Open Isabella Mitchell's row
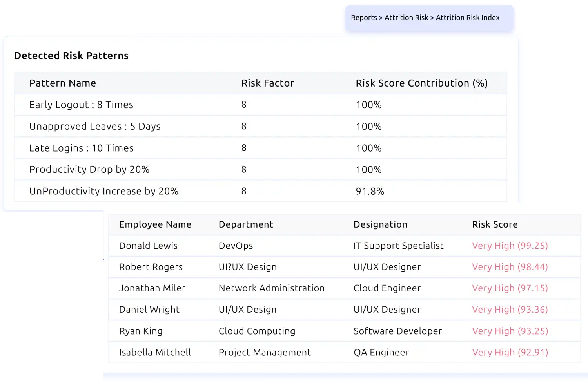 155,352
